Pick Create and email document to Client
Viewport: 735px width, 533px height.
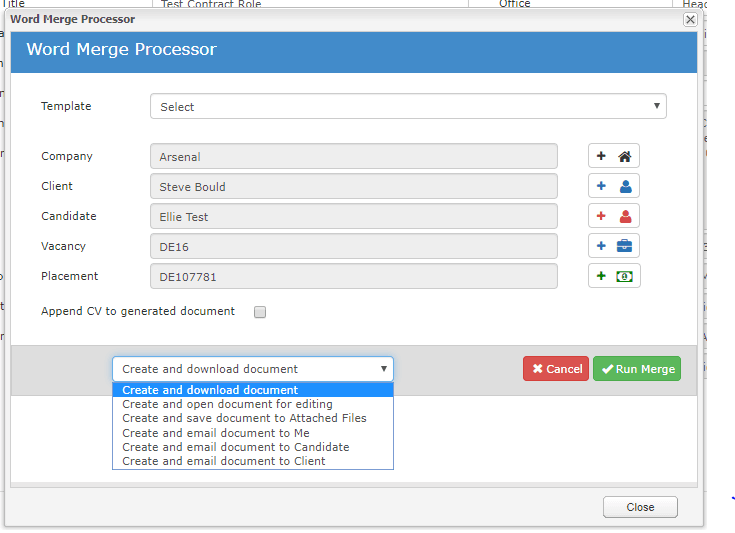tap(224, 461)
